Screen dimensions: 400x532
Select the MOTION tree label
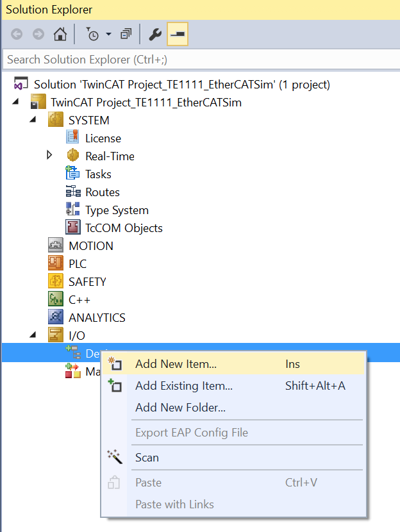91,245
